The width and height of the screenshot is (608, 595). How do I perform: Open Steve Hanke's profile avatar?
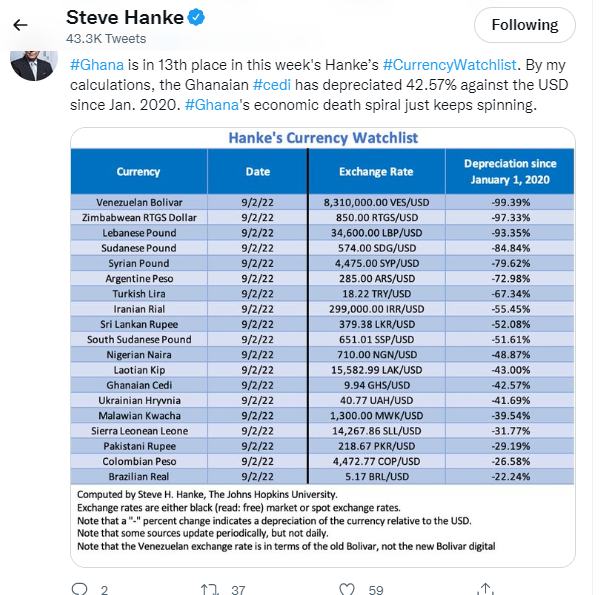(x=30, y=63)
